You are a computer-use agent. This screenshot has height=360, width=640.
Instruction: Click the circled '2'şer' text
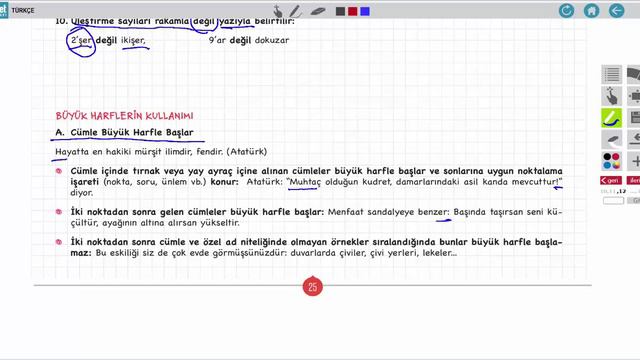[81, 41]
